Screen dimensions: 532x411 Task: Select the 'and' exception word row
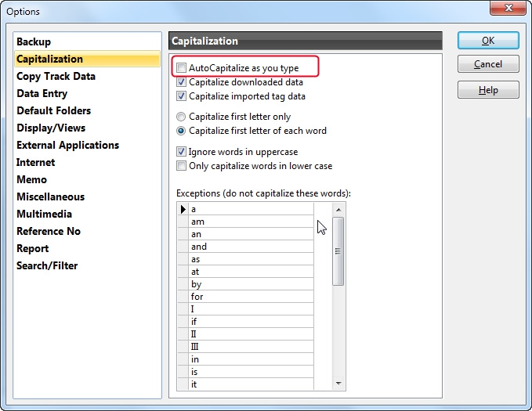tap(251, 247)
